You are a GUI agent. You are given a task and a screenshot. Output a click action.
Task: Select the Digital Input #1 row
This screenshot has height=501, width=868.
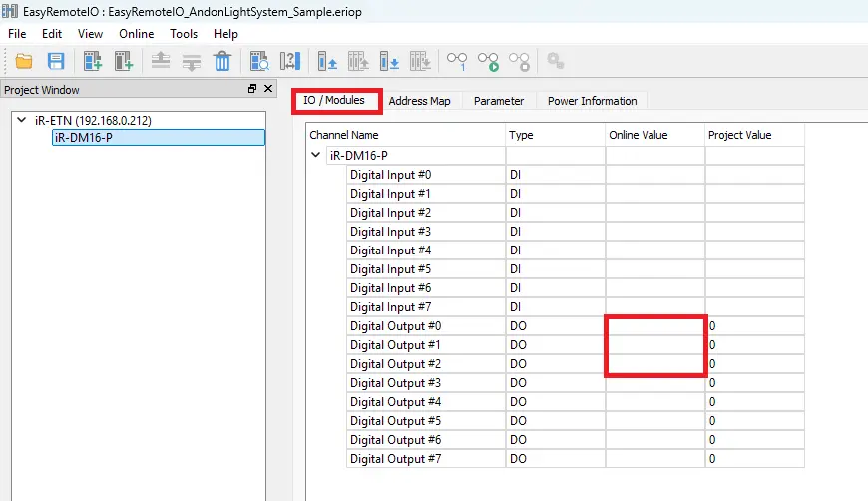tap(576, 194)
